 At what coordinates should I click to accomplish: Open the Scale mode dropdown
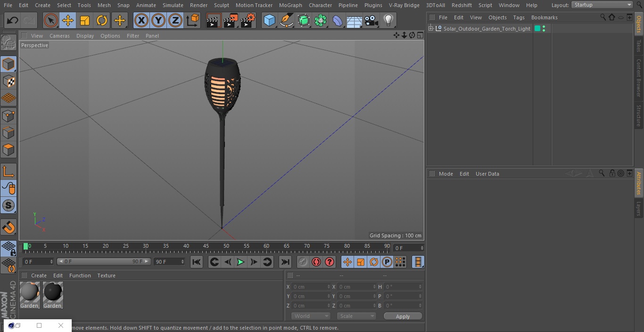point(356,316)
